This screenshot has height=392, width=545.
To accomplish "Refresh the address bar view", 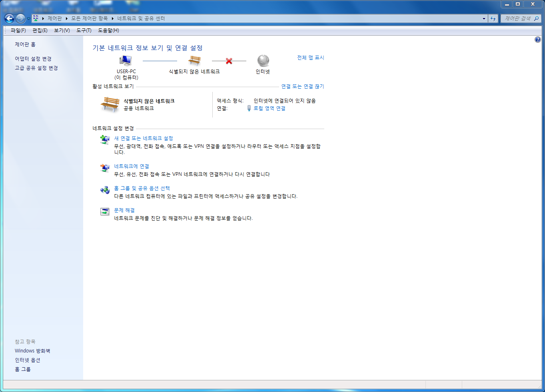I will click(493, 18).
